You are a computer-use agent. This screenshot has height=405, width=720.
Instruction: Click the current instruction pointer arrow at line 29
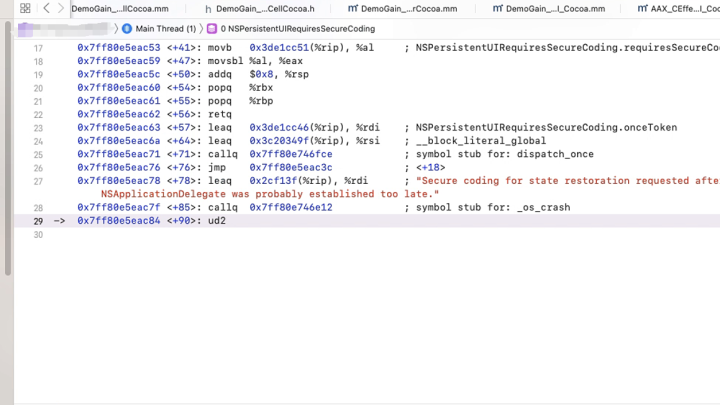[59, 220]
